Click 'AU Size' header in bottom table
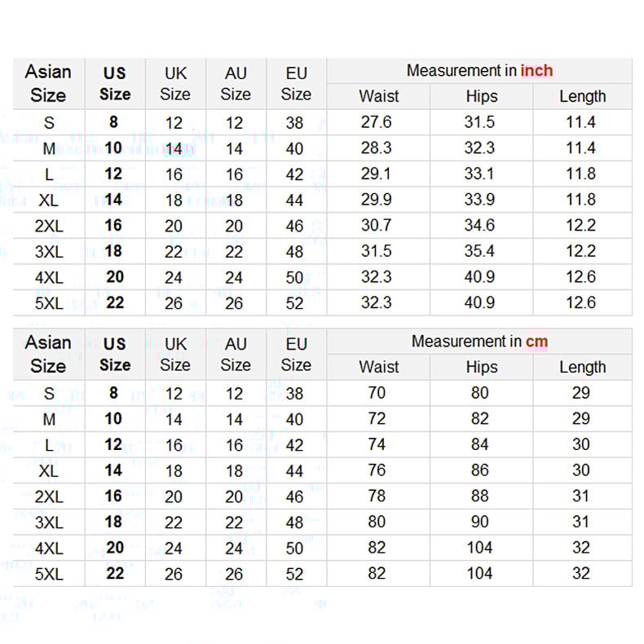 pos(236,355)
